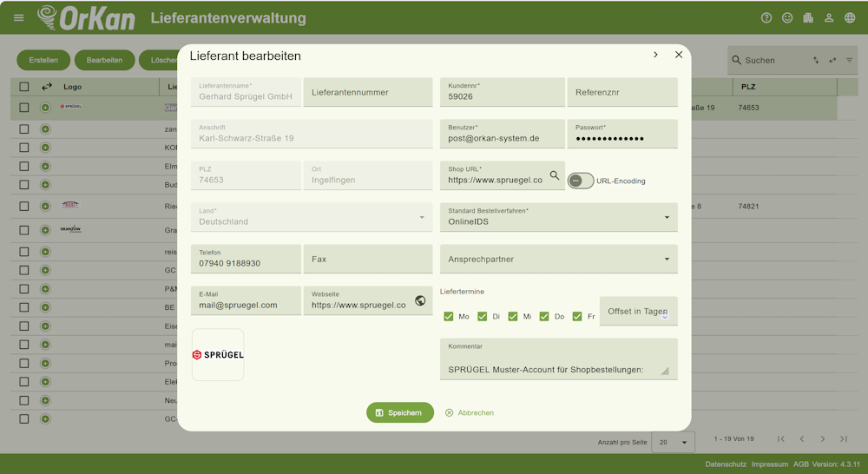
Task: Open website via globe icon in Webseite field
Action: tap(420, 300)
